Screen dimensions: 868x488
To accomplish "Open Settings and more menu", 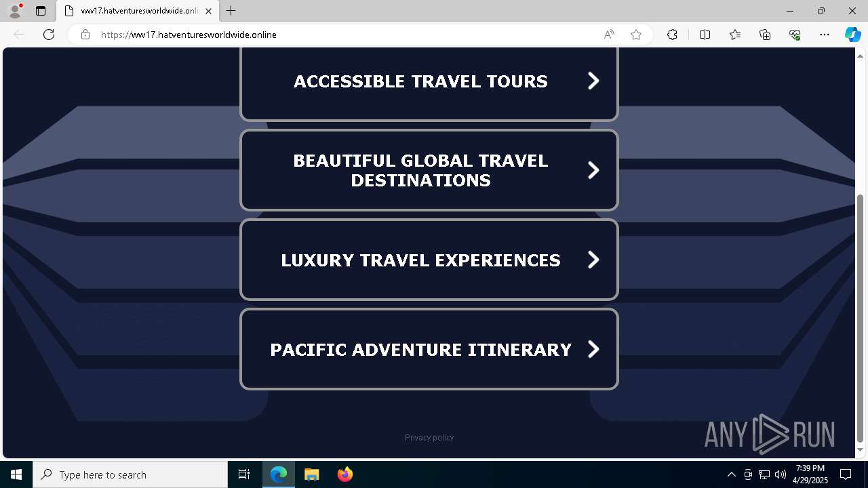I will (x=825, y=35).
